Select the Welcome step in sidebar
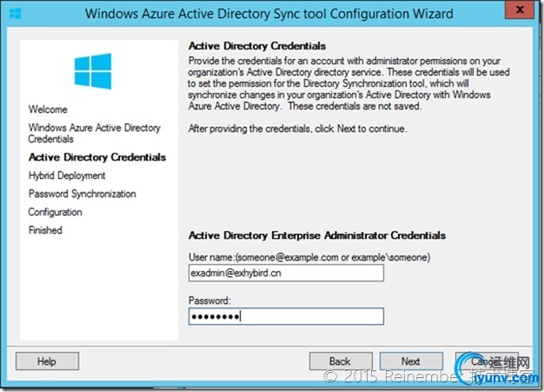 [x=48, y=110]
